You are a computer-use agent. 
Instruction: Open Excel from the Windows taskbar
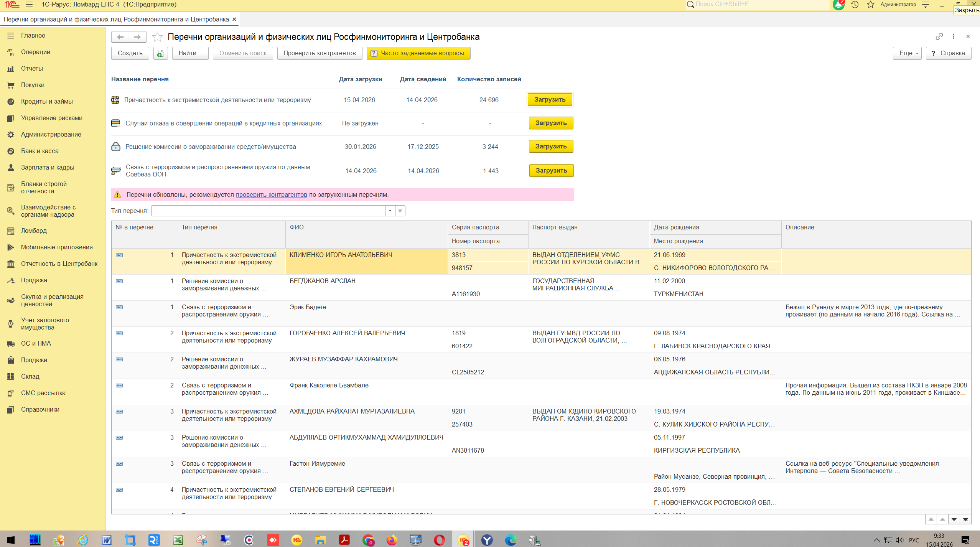coord(178,540)
